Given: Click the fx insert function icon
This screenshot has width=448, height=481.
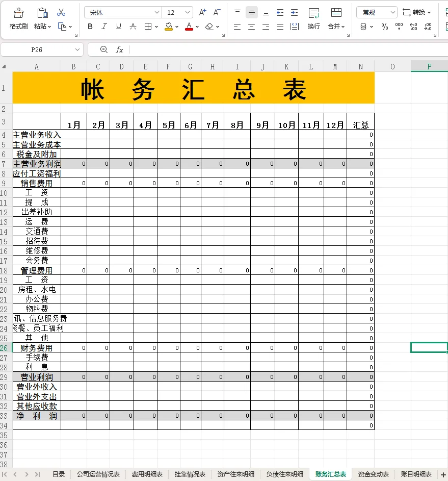Looking at the screenshot, I should [119, 49].
